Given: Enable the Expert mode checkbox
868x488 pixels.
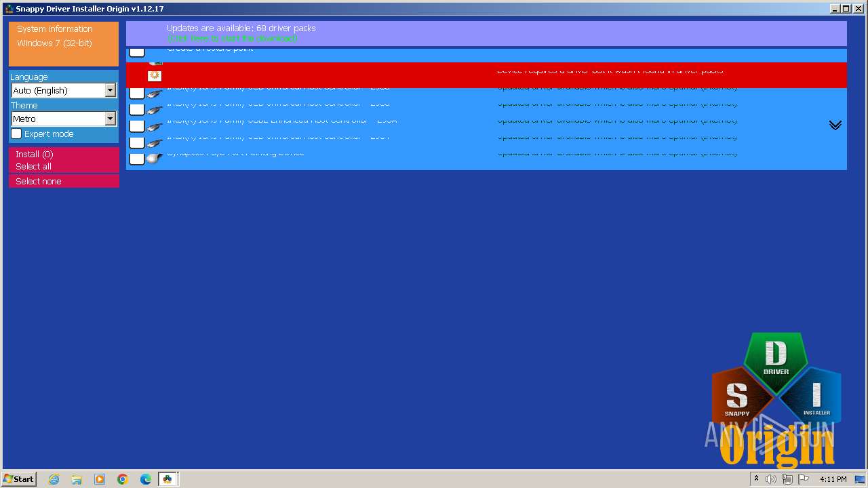Looking at the screenshot, I should tap(16, 134).
